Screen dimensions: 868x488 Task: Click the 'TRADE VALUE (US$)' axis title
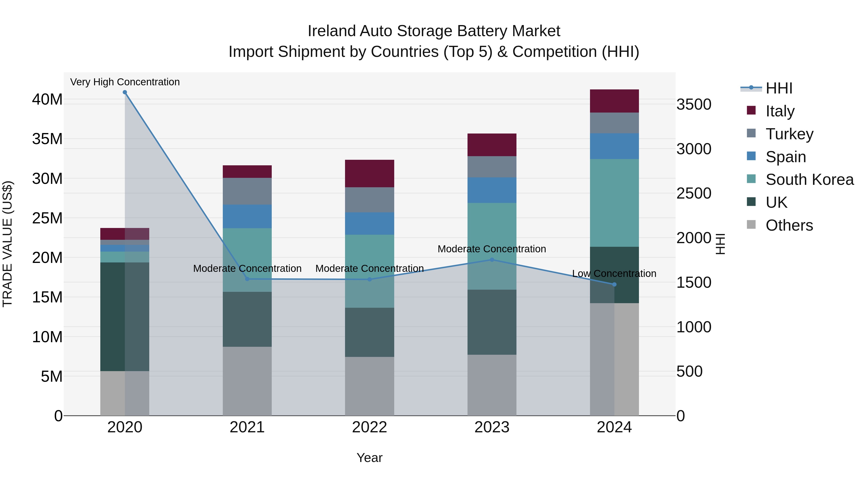click(7, 244)
